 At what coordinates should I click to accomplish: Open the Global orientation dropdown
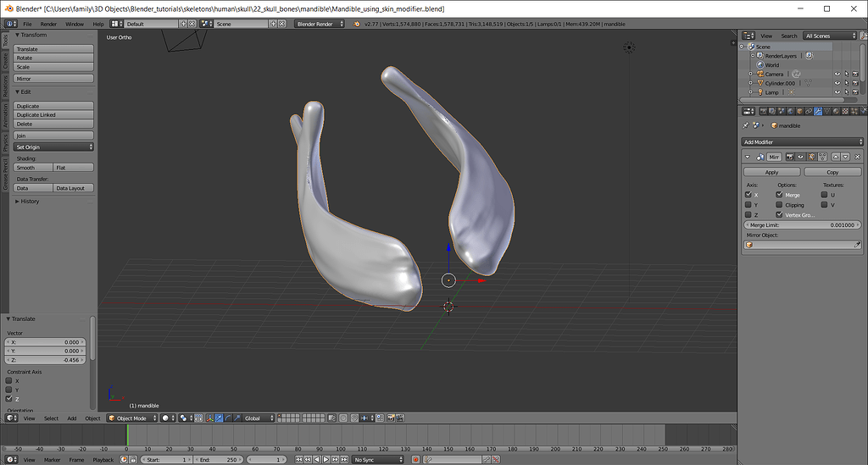click(x=259, y=418)
